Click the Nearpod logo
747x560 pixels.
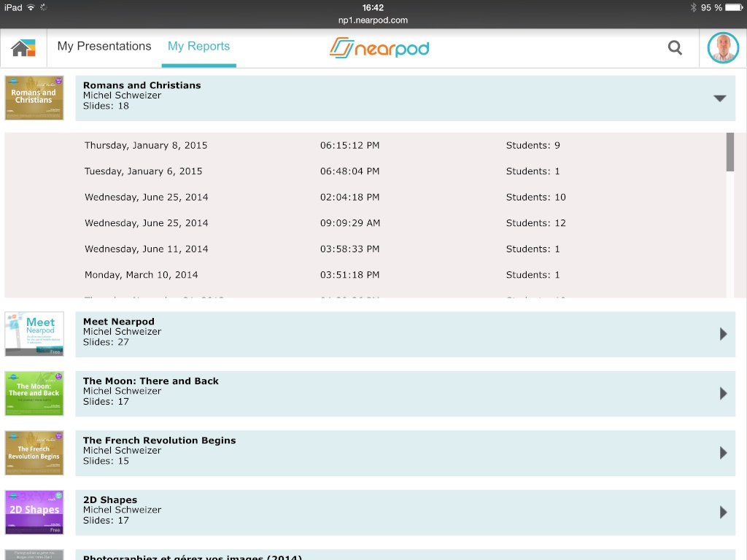click(x=379, y=48)
